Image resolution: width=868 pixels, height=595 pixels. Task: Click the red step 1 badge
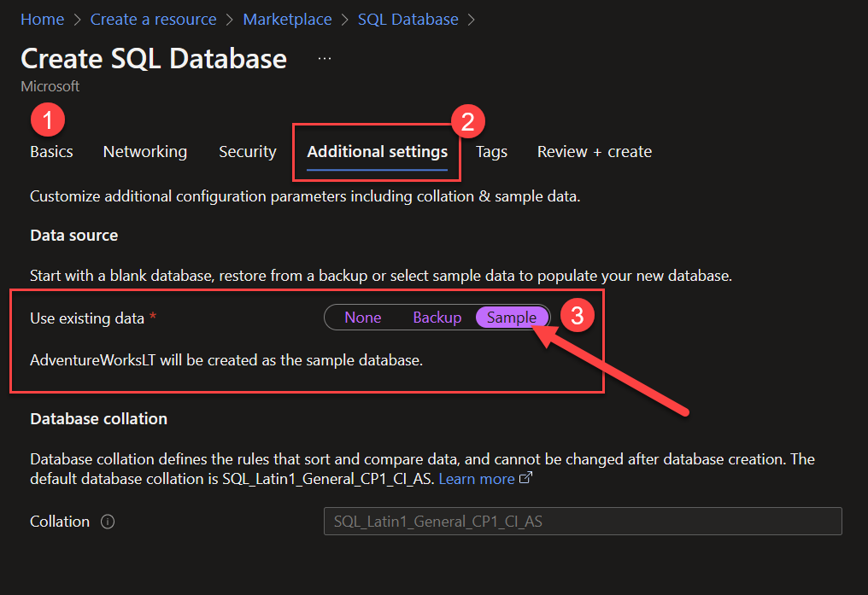pyautogui.click(x=48, y=120)
